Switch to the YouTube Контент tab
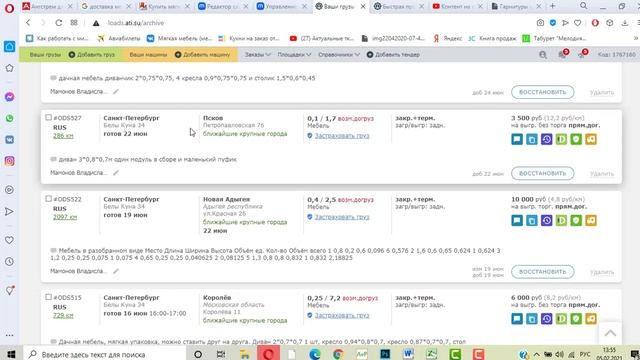 click(x=457, y=6)
